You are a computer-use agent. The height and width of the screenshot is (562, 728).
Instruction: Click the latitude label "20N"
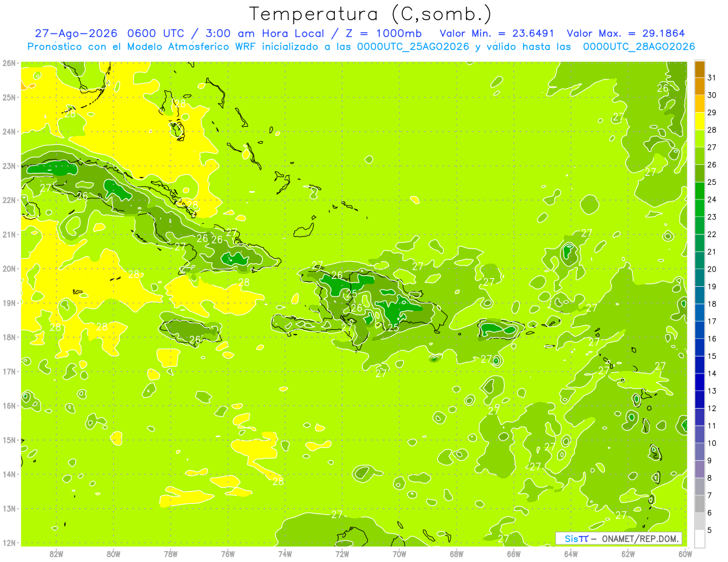[9, 269]
